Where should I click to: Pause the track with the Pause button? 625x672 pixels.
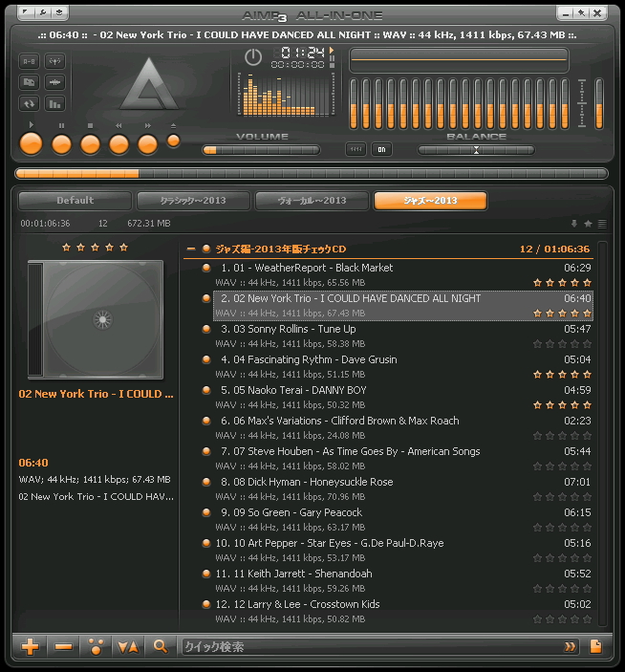coord(62,144)
